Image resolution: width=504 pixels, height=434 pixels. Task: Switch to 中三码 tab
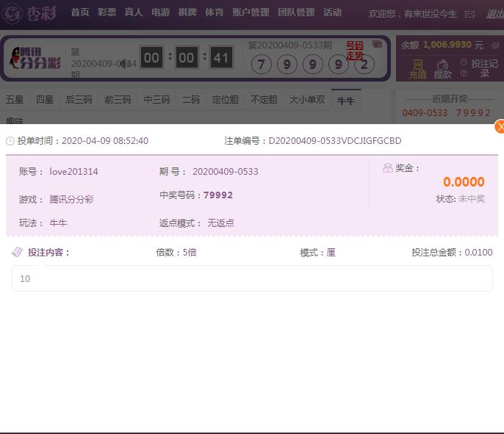[x=157, y=100]
